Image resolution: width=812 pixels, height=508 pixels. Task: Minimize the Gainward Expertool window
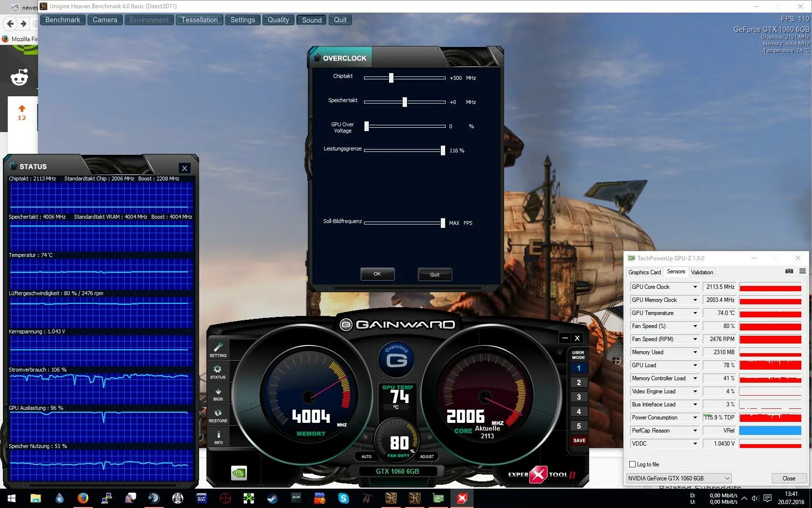click(x=565, y=338)
